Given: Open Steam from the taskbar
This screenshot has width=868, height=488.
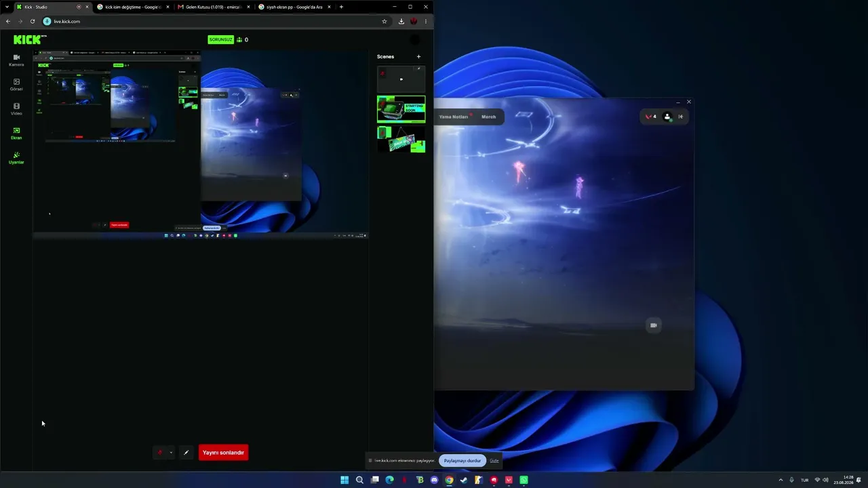Looking at the screenshot, I should [x=464, y=480].
